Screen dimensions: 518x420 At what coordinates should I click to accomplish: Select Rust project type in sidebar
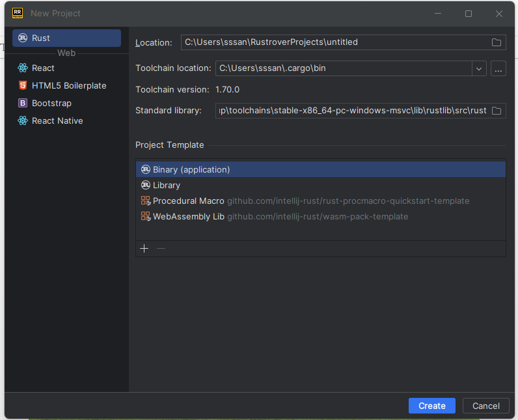tap(66, 38)
